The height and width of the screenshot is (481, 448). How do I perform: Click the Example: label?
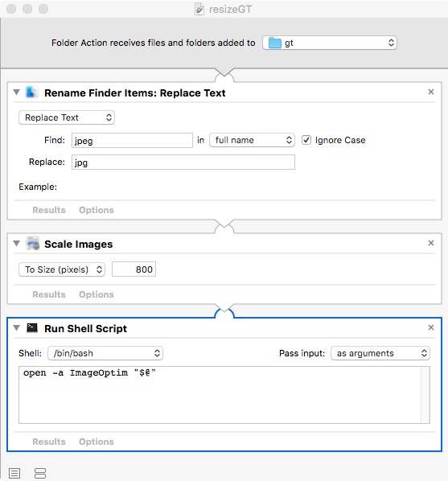pyautogui.click(x=38, y=187)
